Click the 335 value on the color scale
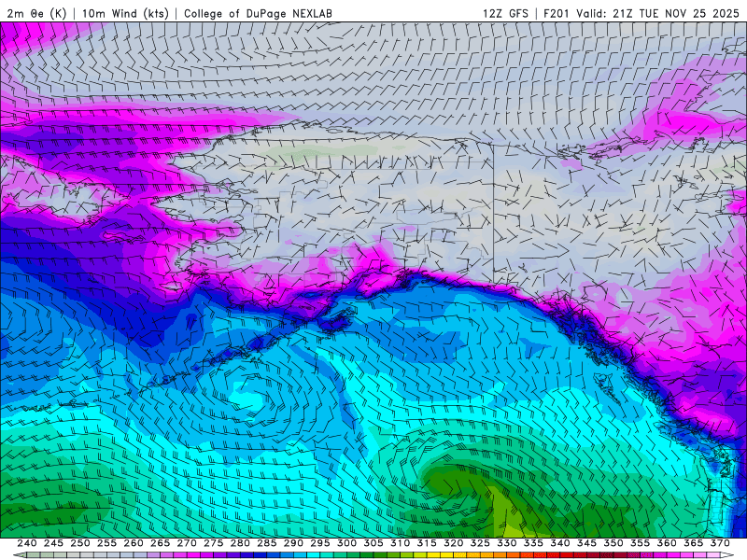Viewport: 747px width, 560px height. [x=533, y=543]
